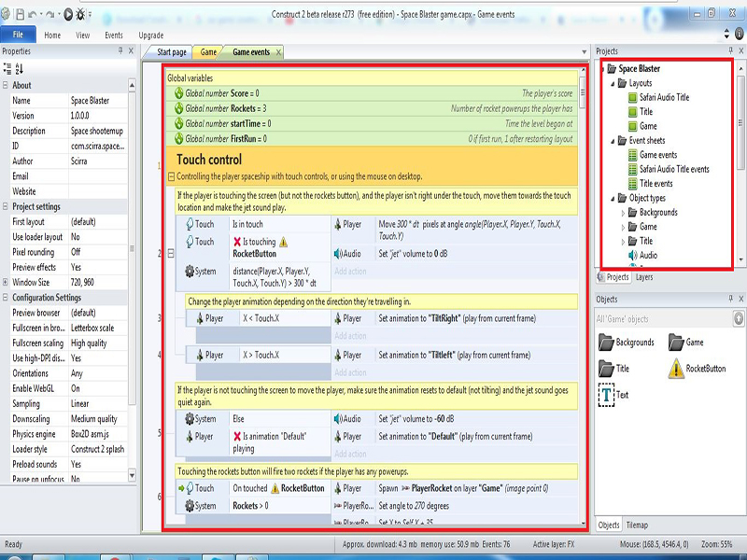Open the Game folder icon in Objects panel
747x560 pixels.
[x=676, y=342]
